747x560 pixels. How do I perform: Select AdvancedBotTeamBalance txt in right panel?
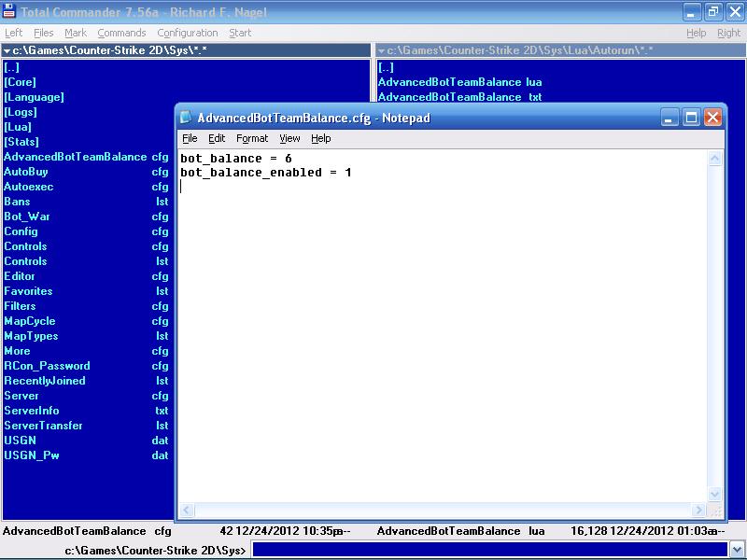pos(459,97)
